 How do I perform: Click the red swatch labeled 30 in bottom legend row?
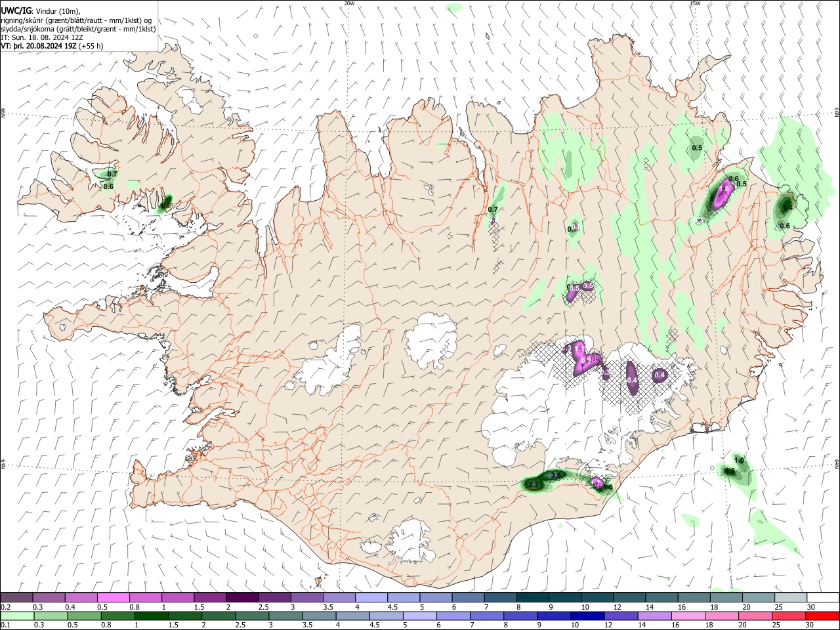coord(822,616)
